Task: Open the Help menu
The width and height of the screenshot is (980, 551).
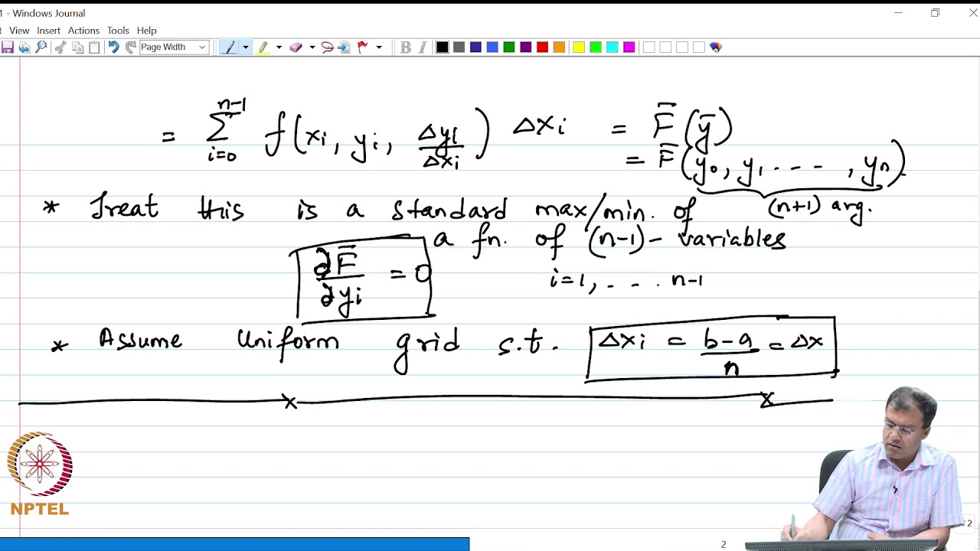Action: coord(146,31)
